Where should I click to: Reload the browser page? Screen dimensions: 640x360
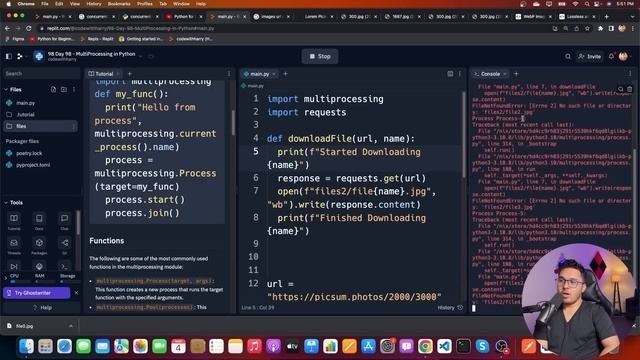(29, 29)
